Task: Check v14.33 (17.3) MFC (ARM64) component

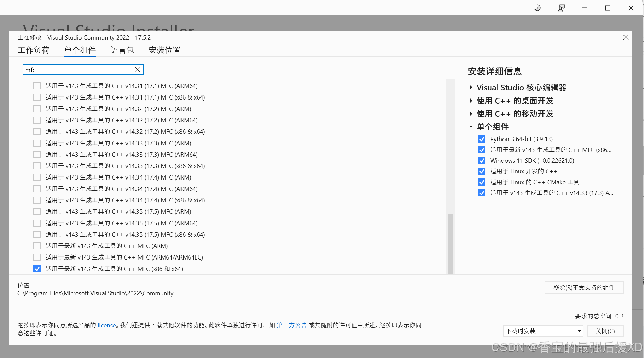Action: coord(37,155)
